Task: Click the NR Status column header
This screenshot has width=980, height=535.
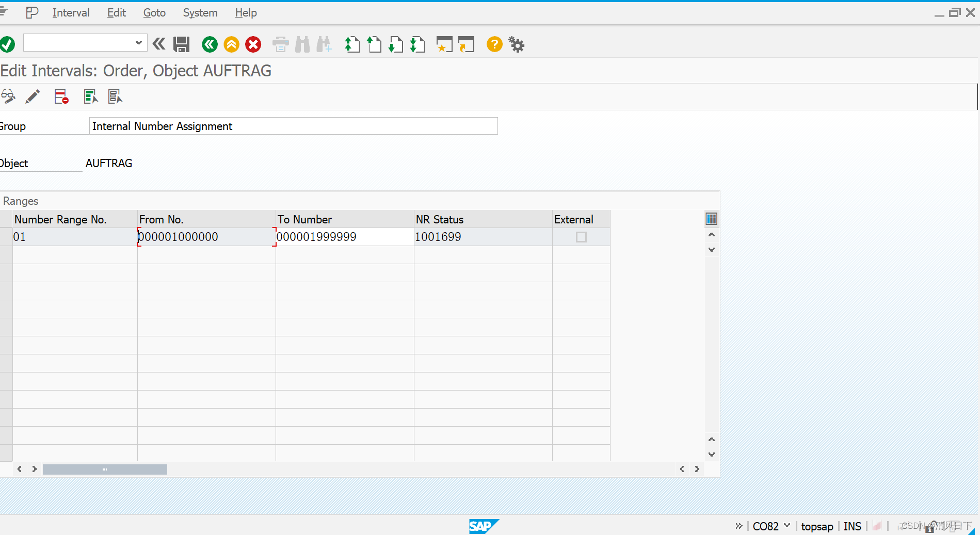Action: pos(483,219)
